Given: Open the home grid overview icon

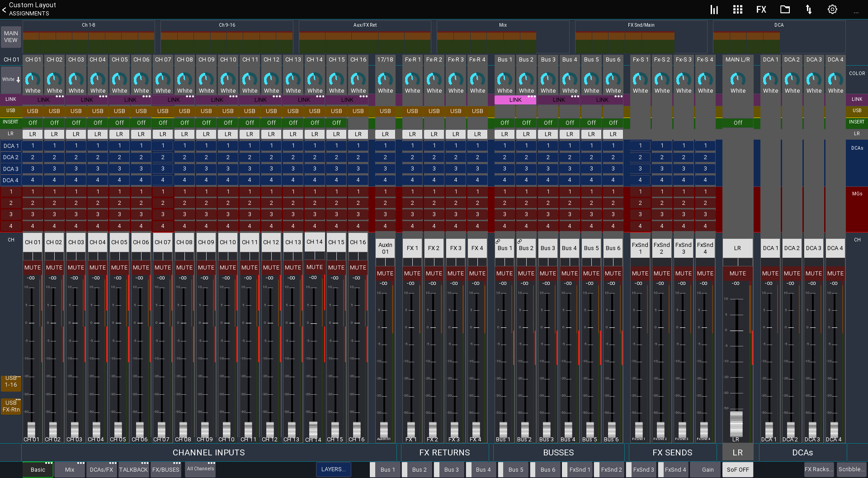Looking at the screenshot, I should (737, 9).
